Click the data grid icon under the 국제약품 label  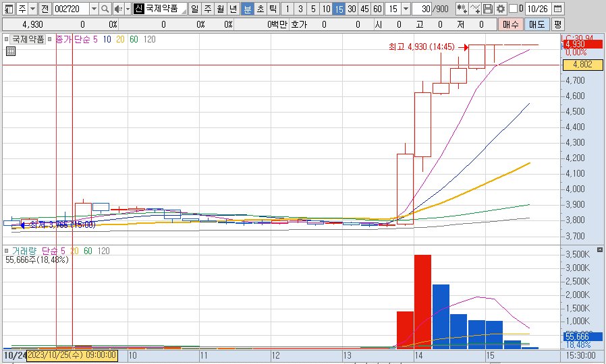pos(11,51)
